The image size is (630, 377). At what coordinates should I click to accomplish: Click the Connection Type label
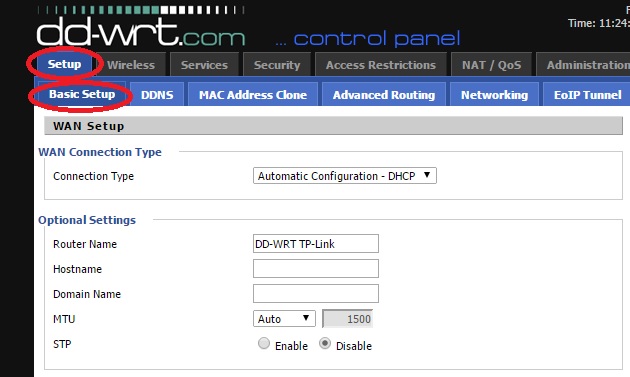point(93,176)
